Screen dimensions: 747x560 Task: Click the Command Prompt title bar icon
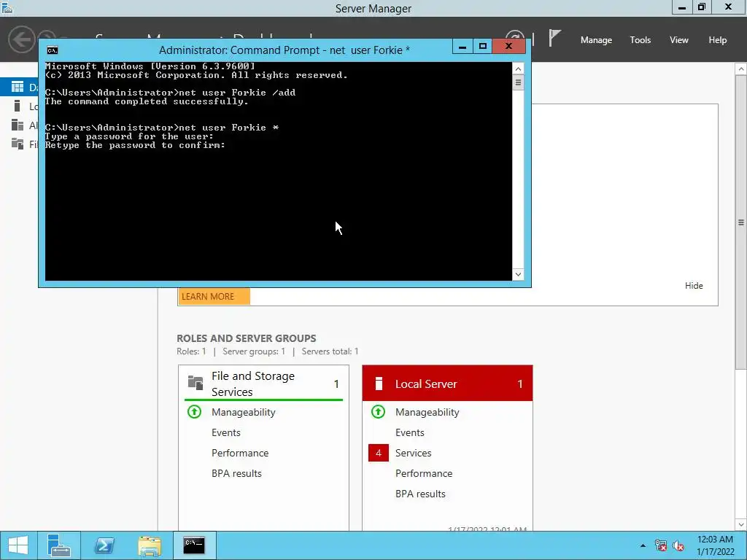pos(53,50)
